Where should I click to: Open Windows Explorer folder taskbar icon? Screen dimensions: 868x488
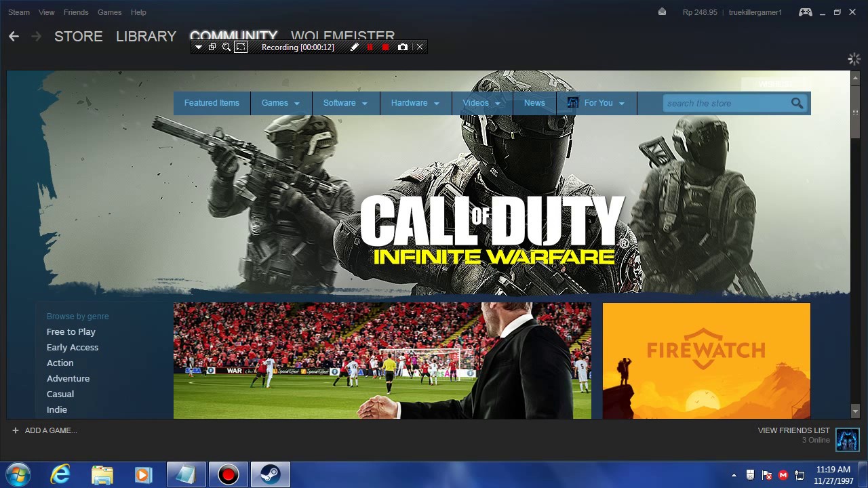coord(102,474)
